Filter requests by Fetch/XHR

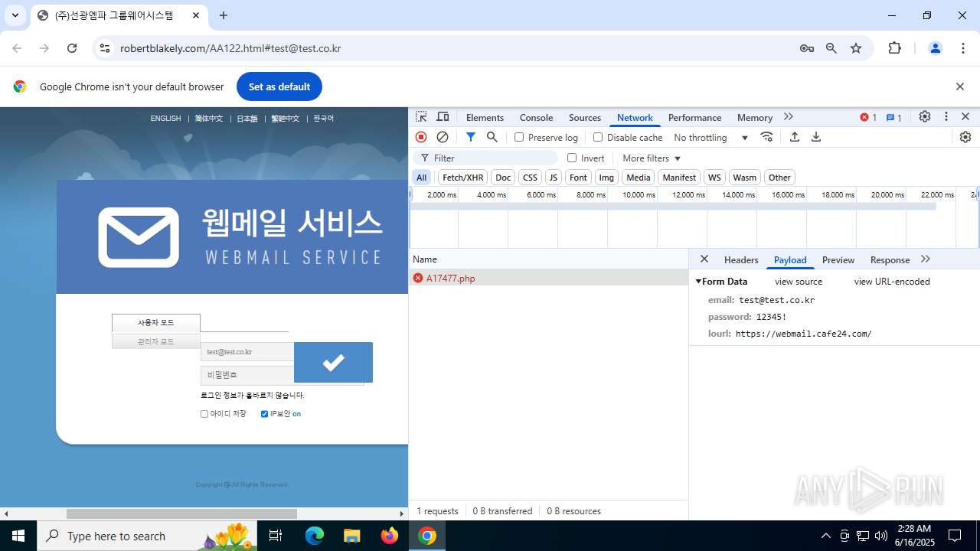[x=463, y=177]
